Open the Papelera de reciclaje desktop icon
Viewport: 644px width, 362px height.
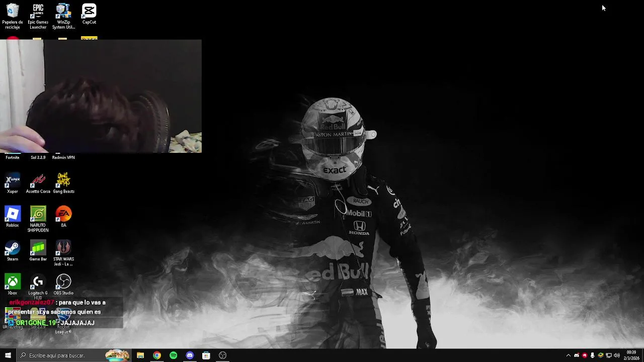coord(13,17)
